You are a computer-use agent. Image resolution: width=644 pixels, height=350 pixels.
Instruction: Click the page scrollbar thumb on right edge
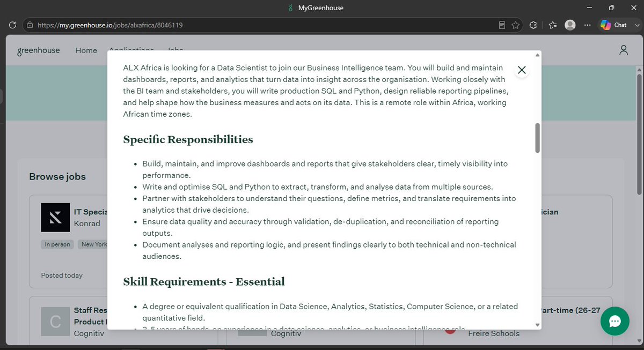pos(639,134)
